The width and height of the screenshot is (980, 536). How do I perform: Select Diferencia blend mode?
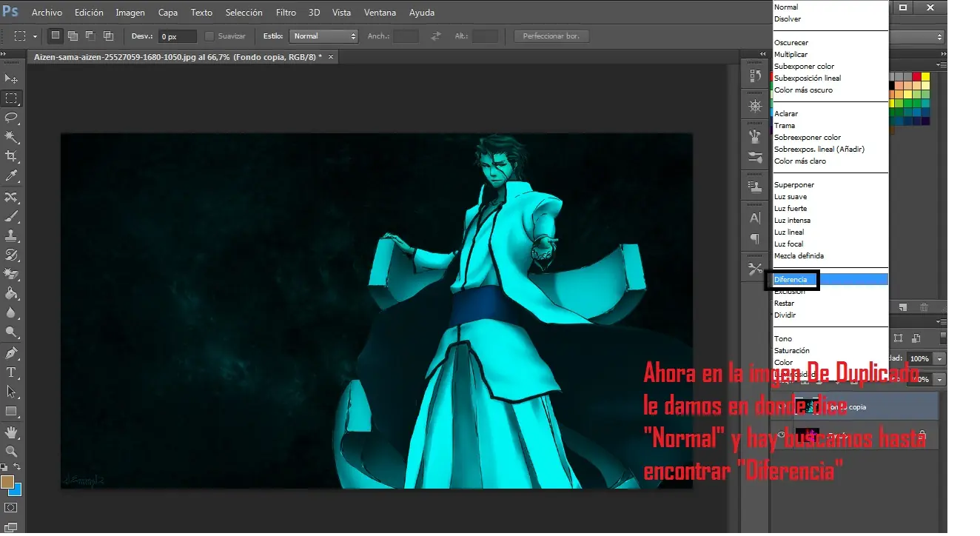830,279
